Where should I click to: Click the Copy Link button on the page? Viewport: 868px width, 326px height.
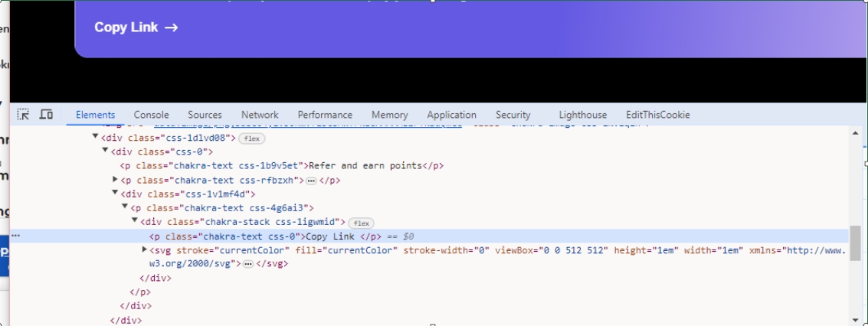(136, 28)
